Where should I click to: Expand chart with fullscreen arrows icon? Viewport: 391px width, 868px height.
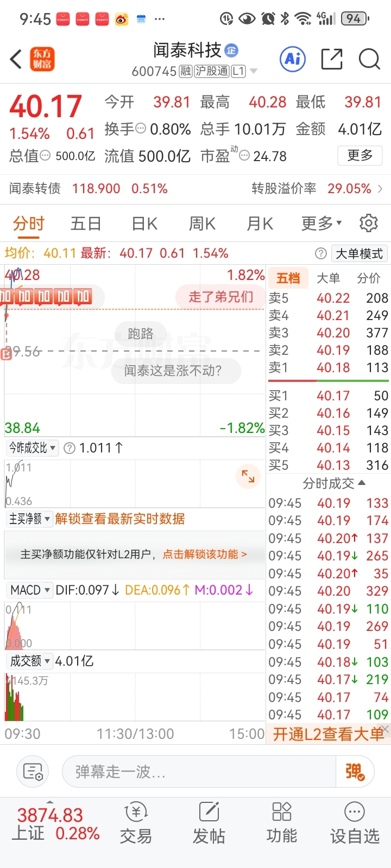click(x=248, y=476)
